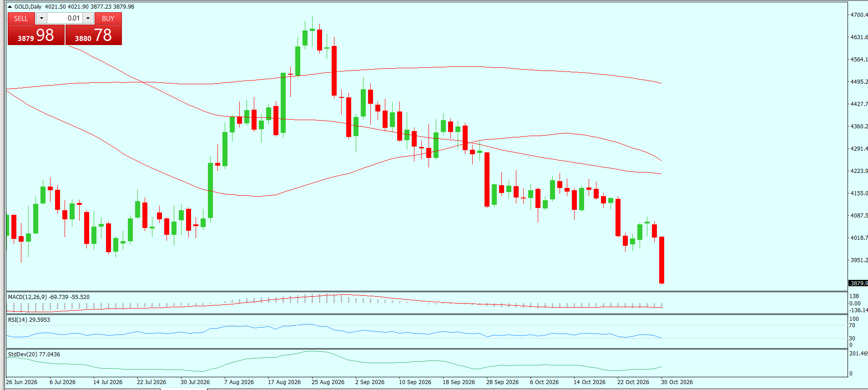The height and width of the screenshot is (390, 868).
Task: Click the 6 Oct 2026 date label
Action: (x=544, y=382)
